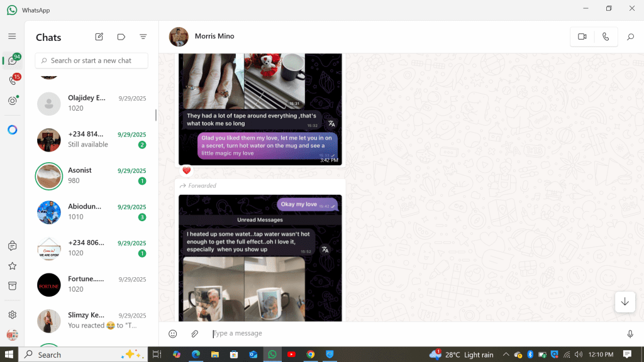
Task: Click the new chat compose icon
Action: coord(99,37)
